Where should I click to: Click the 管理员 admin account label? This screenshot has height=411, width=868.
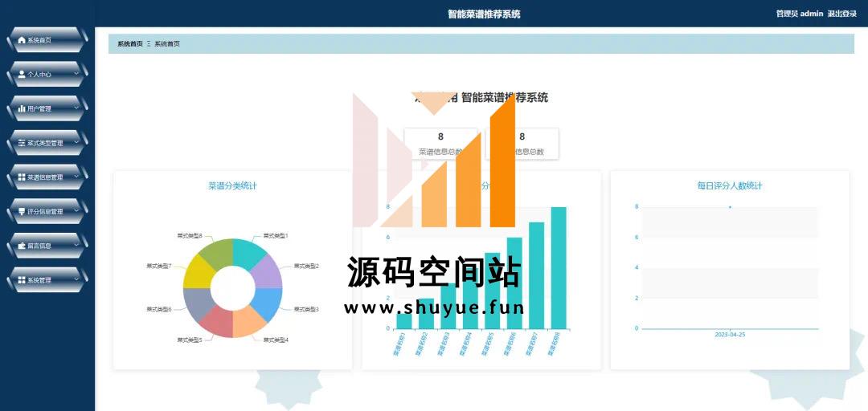coord(800,14)
